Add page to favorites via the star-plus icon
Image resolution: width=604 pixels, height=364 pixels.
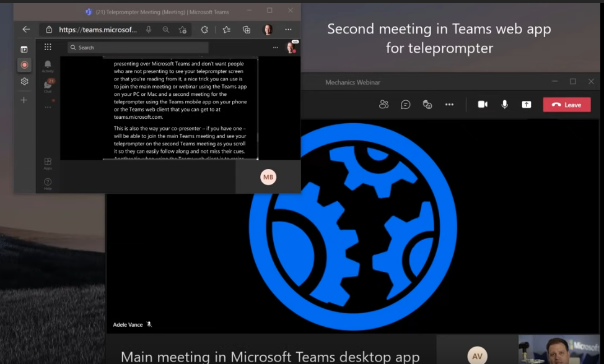point(183,30)
